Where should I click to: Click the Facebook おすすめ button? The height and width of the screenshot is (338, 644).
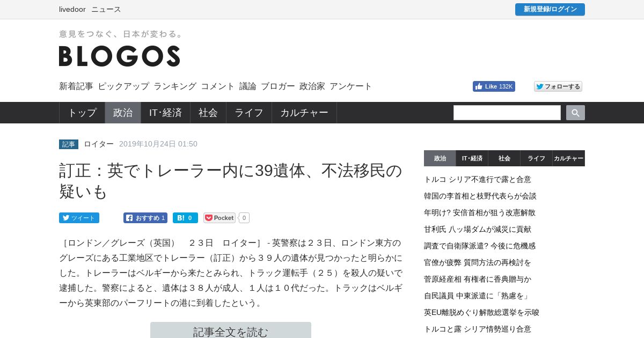point(145,218)
